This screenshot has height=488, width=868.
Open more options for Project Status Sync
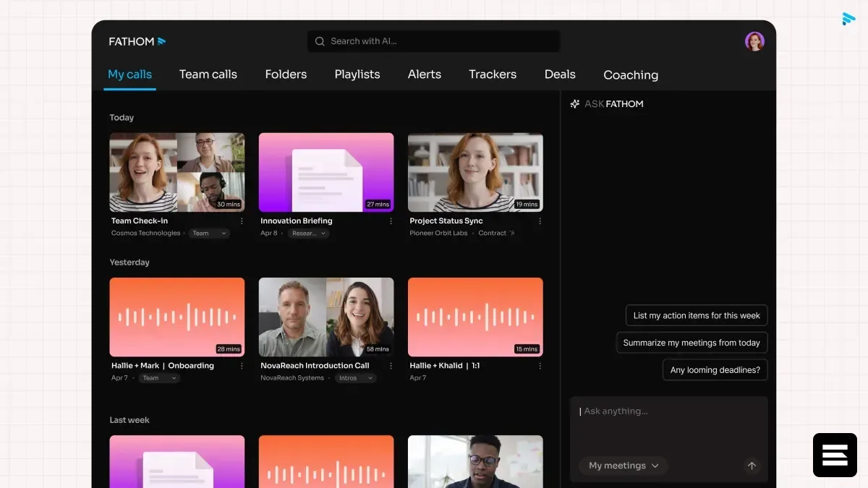pos(540,221)
